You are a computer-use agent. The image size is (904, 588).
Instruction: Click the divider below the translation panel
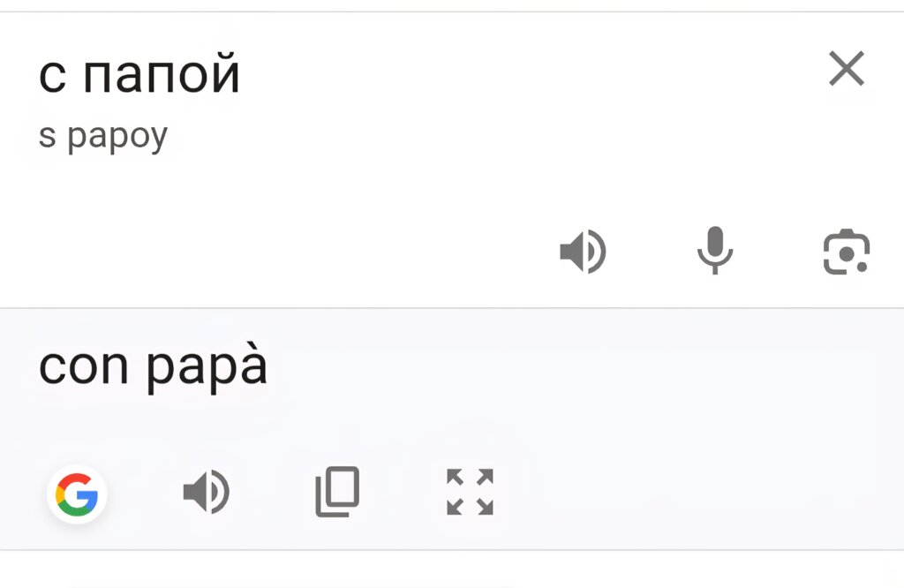(x=452, y=550)
